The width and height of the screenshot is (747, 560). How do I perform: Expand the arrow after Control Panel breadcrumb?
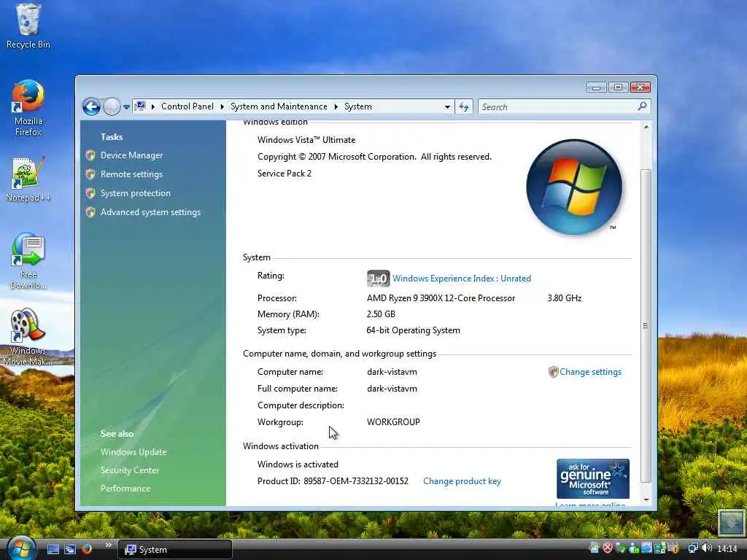(222, 106)
